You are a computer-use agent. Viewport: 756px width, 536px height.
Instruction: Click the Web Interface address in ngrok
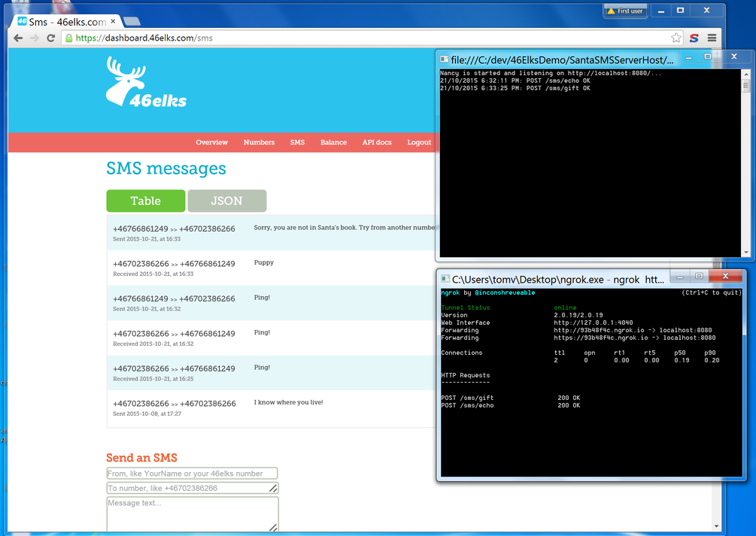click(x=594, y=323)
